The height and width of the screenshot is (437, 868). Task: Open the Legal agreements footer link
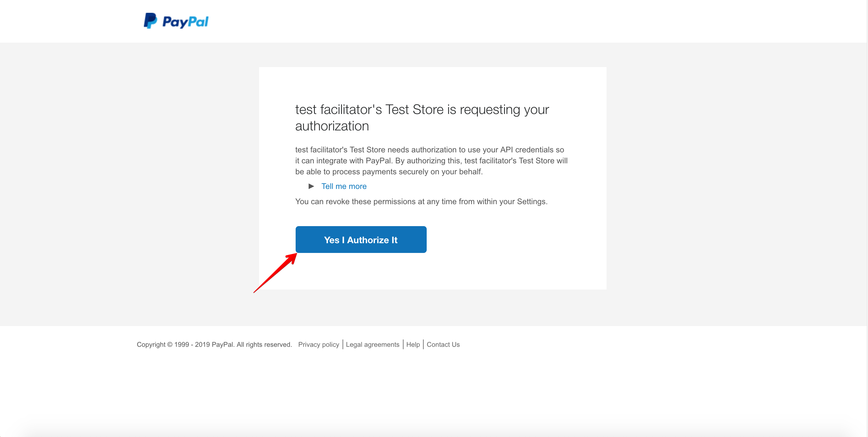(372, 344)
